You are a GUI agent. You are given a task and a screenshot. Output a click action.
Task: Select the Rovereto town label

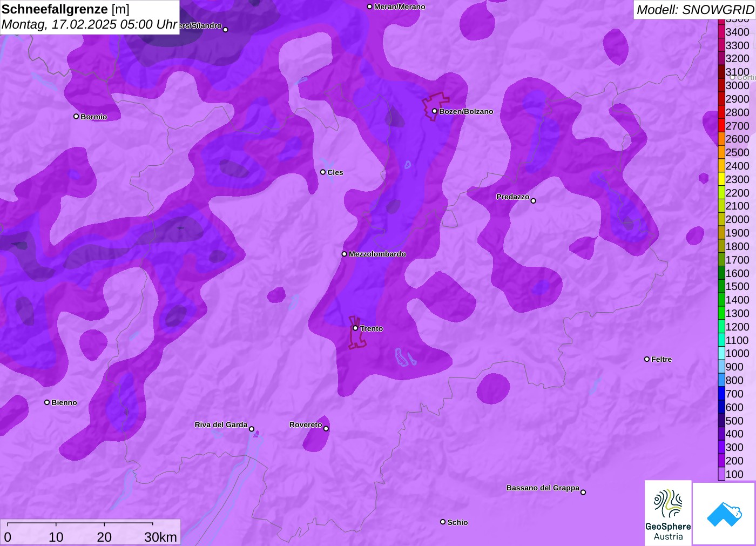[x=306, y=424]
